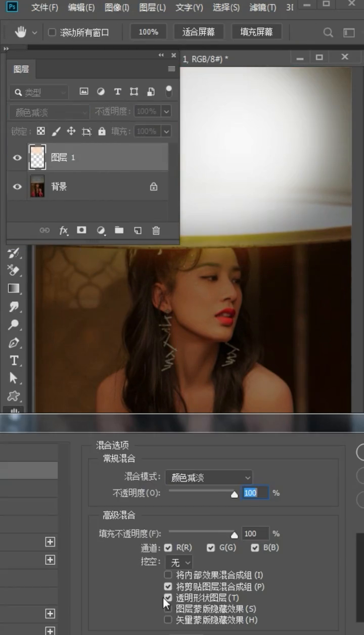Create a new layer with panel icon
The width and height of the screenshot is (364, 635).
(x=138, y=231)
